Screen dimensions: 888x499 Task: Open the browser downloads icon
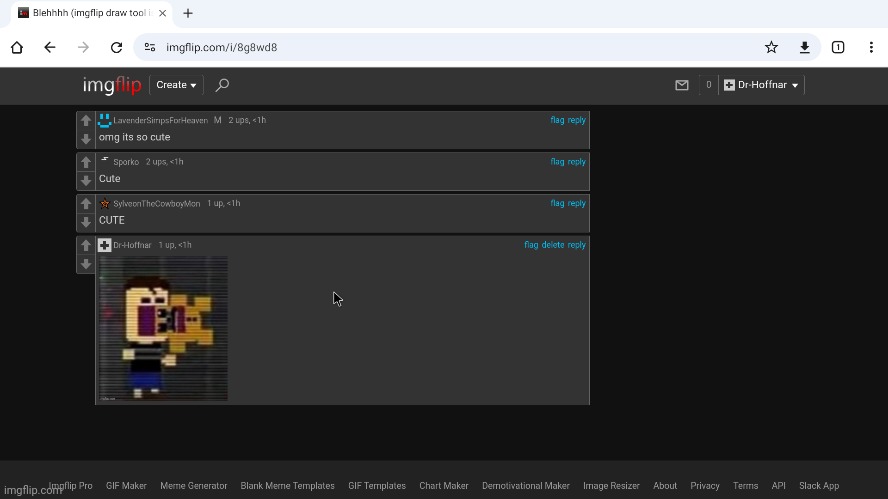point(804,47)
